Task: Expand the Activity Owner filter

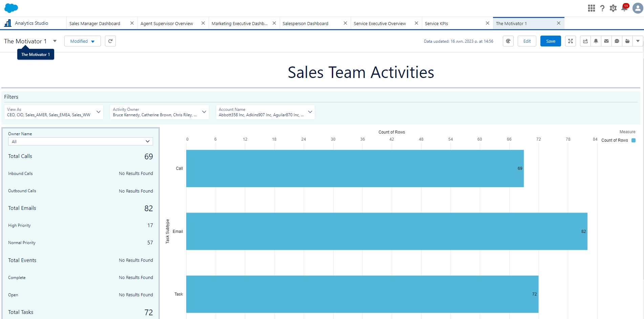Action: click(x=204, y=112)
